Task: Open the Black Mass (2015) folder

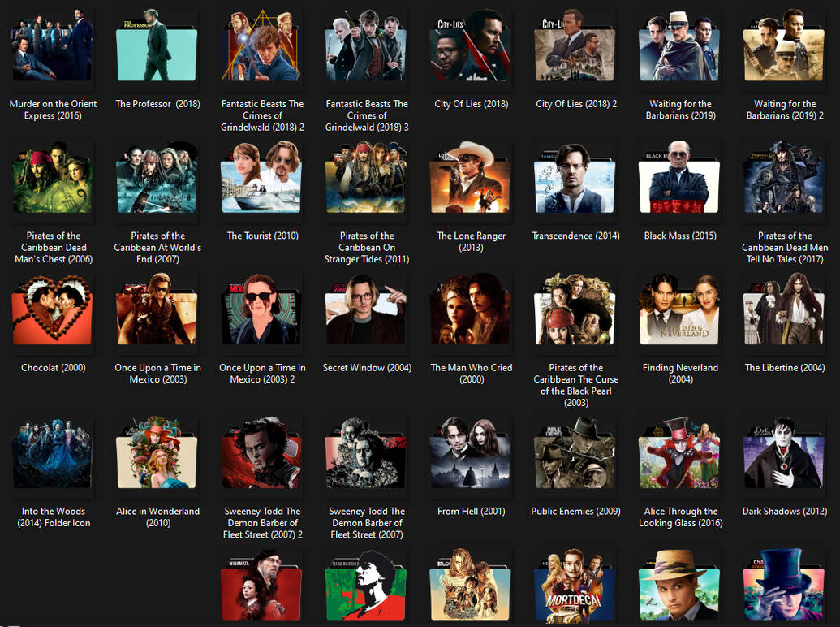Action: pos(679,179)
